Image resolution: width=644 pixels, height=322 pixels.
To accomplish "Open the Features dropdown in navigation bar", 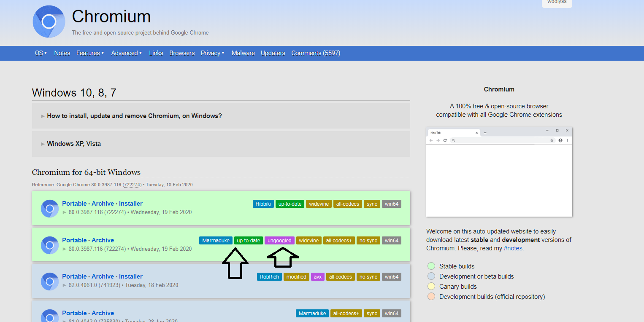I will (90, 53).
